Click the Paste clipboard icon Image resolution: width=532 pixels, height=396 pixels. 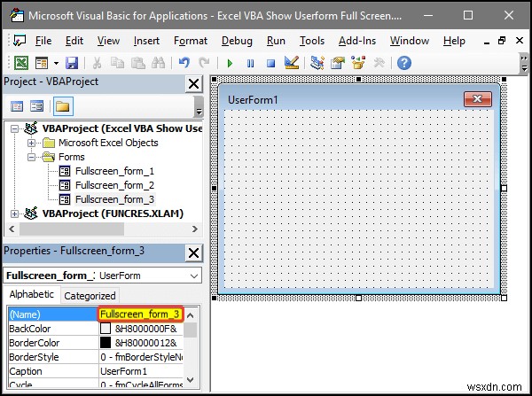138,63
